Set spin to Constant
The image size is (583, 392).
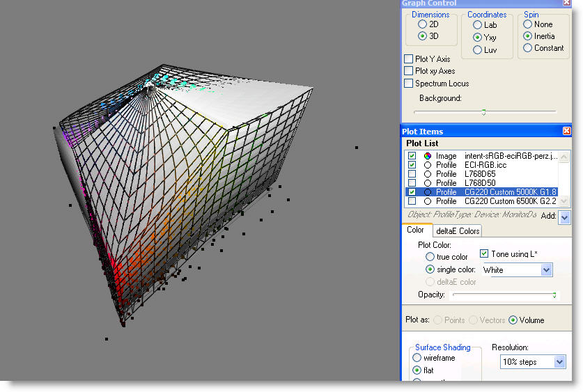pyautogui.click(x=528, y=48)
